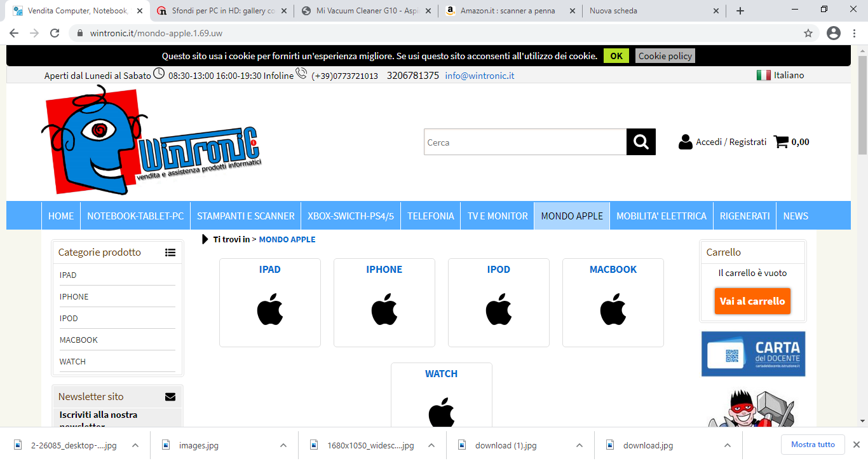
Task: Go back with the browser back arrow
Action: [x=14, y=33]
